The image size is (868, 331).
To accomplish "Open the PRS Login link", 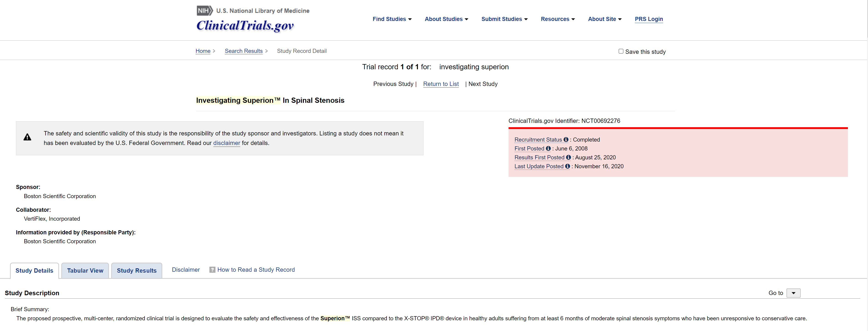I will (649, 19).
